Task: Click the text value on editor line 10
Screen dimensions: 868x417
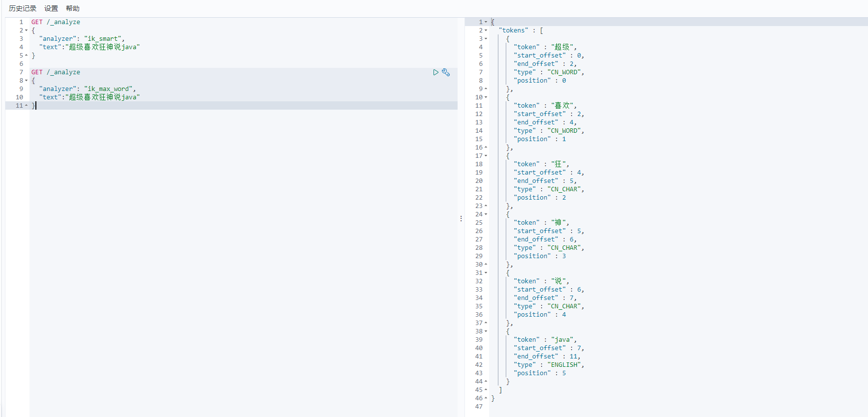Action: 103,97
